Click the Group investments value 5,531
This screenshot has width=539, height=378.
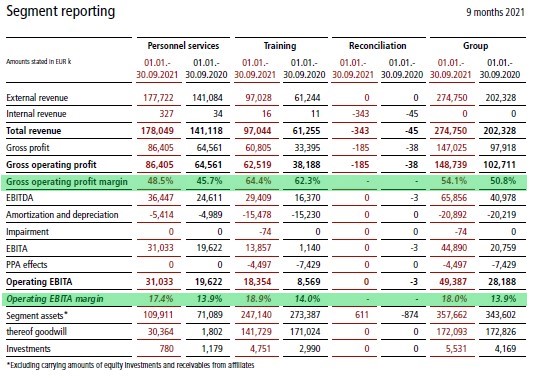(456, 349)
